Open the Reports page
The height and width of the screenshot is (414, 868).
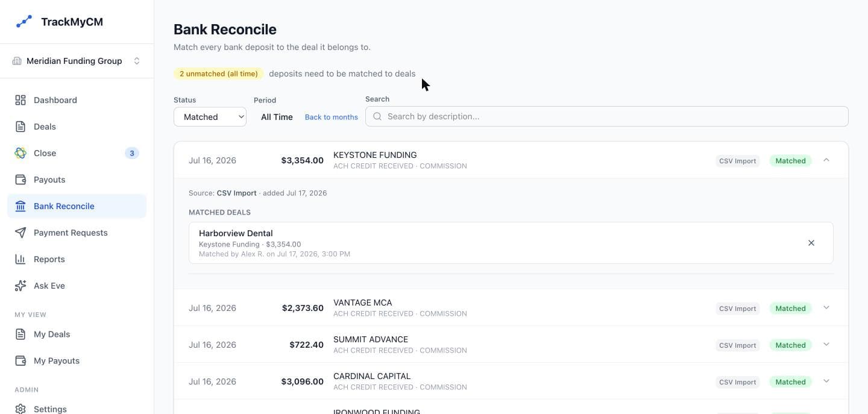click(77, 259)
